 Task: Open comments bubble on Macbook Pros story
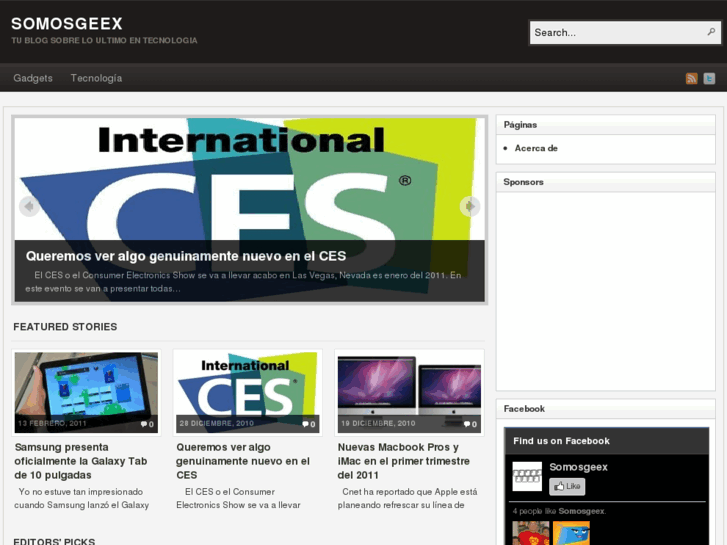pyautogui.click(x=470, y=424)
